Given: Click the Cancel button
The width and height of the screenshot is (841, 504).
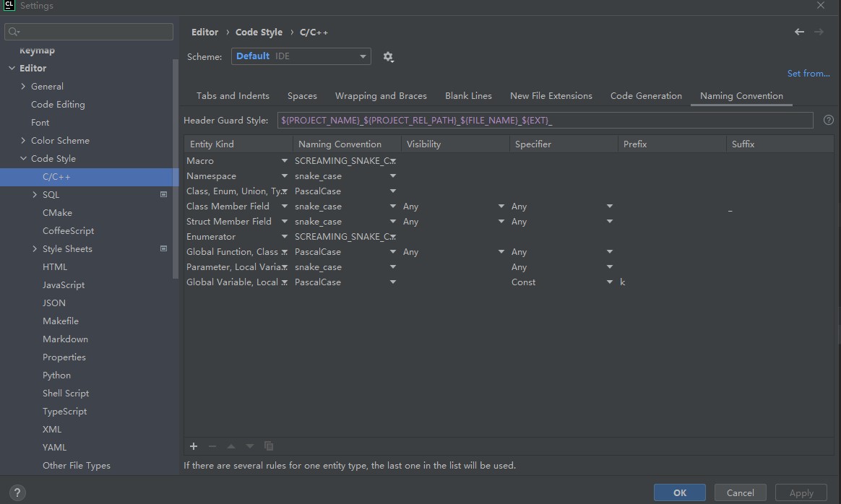Looking at the screenshot, I should pyautogui.click(x=740, y=492).
